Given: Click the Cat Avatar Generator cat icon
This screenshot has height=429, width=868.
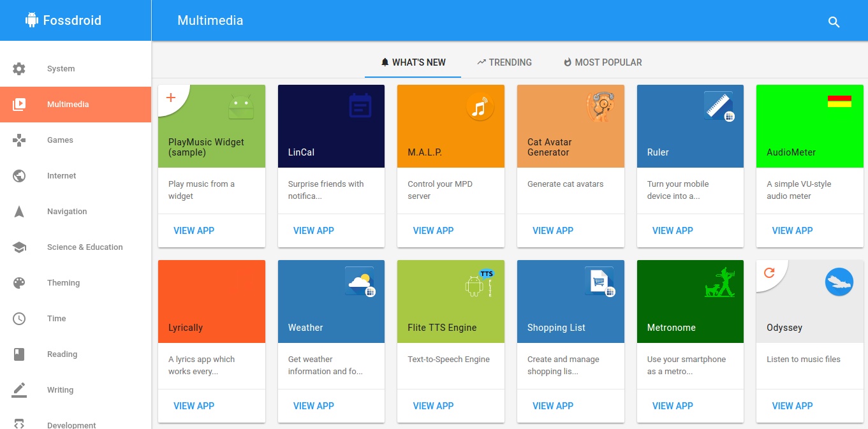Looking at the screenshot, I should coord(600,106).
